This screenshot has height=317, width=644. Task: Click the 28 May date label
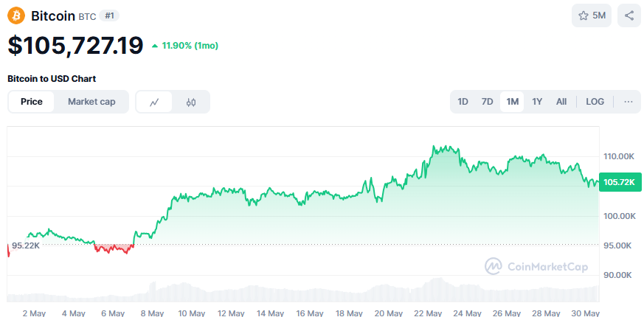point(547,313)
